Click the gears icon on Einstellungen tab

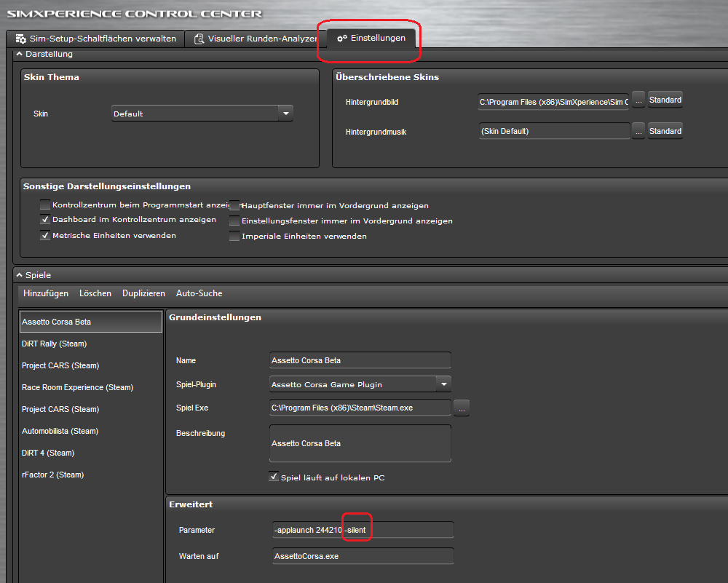click(341, 38)
